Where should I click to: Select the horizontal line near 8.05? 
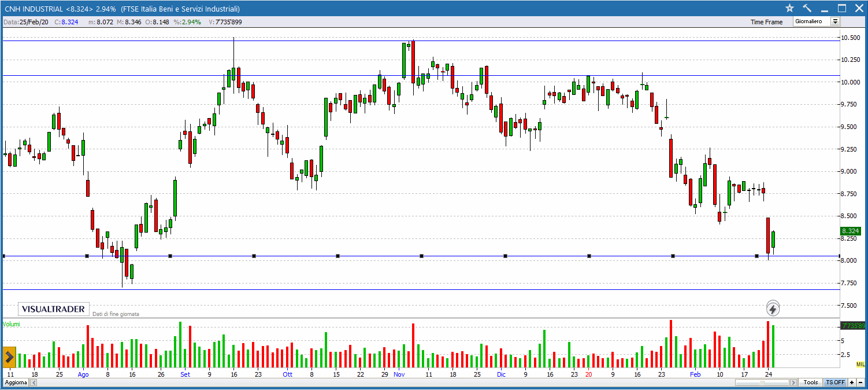[x=421, y=256]
